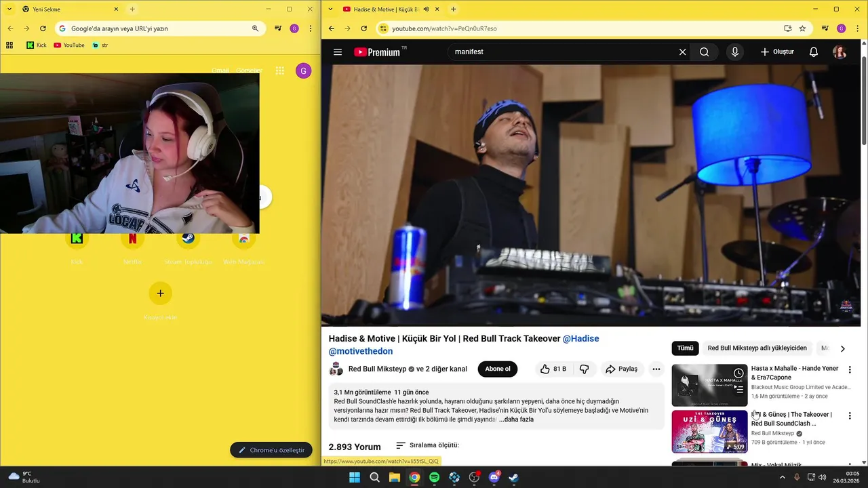Share the video using Paylaş
The image size is (868, 488).
[x=621, y=369]
